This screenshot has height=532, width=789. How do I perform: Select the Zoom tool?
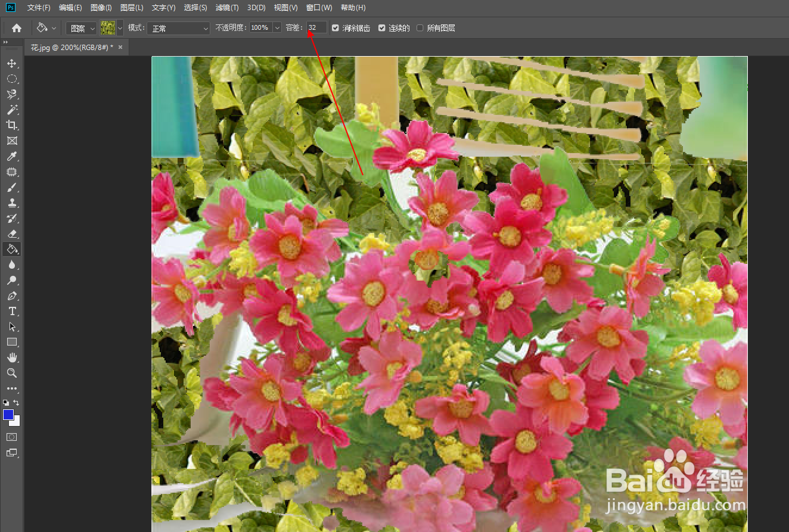point(12,373)
